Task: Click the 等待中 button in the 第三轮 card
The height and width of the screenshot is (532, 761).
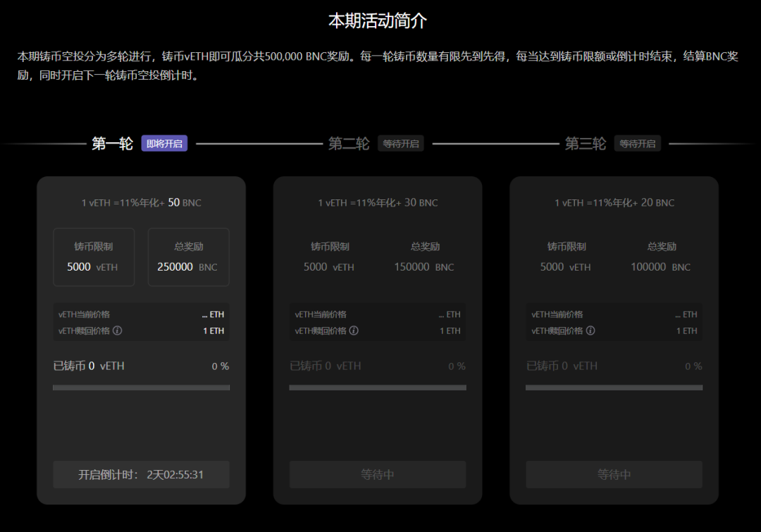Action: click(x=614, y=474)
